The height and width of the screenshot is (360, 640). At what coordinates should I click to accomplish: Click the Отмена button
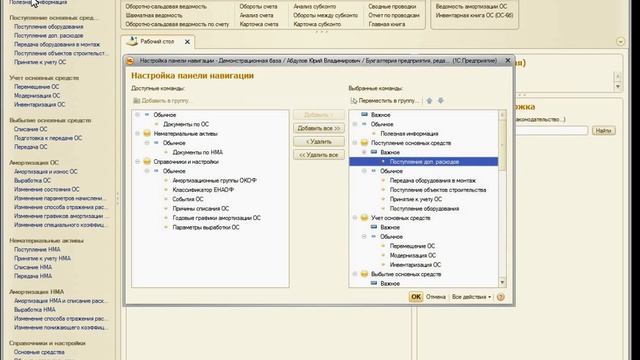point(436,297)
